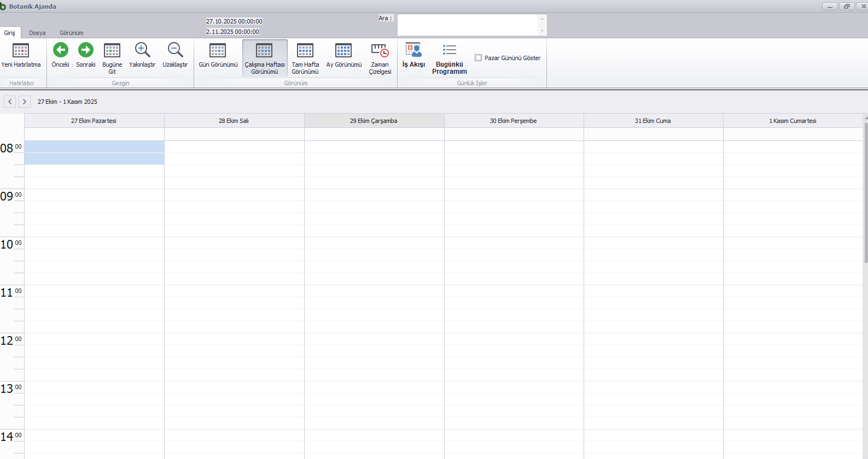Click the Yeni Hatırlatma icon
The width and height of the screenshot is (868, 459).
21,51
